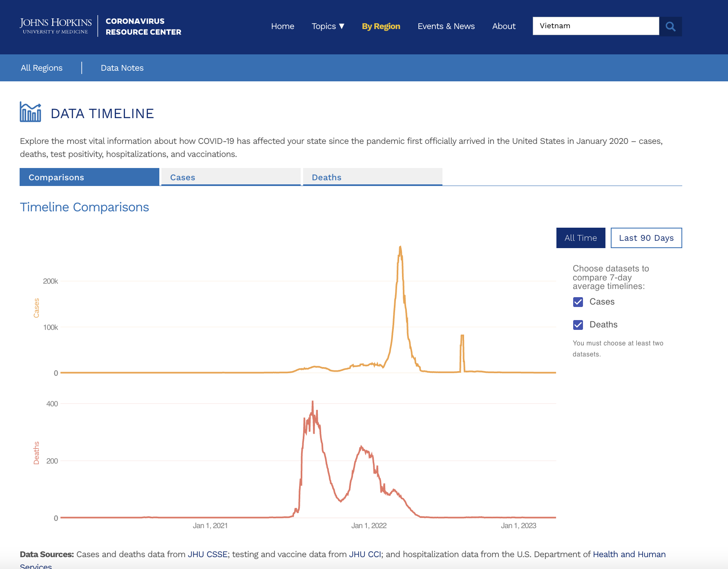Screen dimensions: 728x569
Task: Select the Comparisons tab
Action: (89, 177)
